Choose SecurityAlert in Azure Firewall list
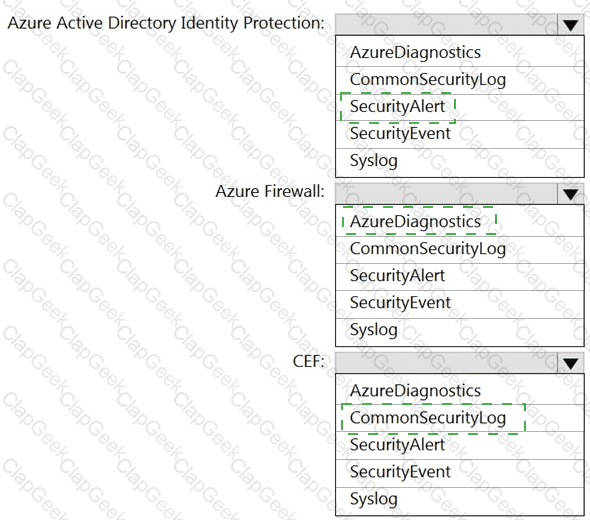The height and width of the screenshot is (520, 590). pyautogui.click(x=459, y=277)
